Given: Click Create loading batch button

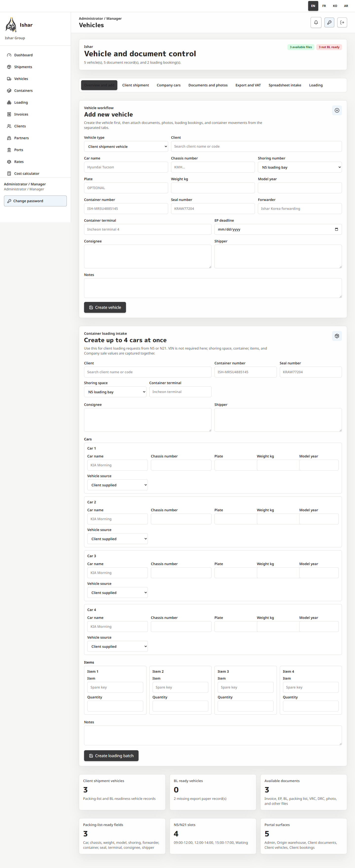Looking at the screenshot, I should click(111, 755).
